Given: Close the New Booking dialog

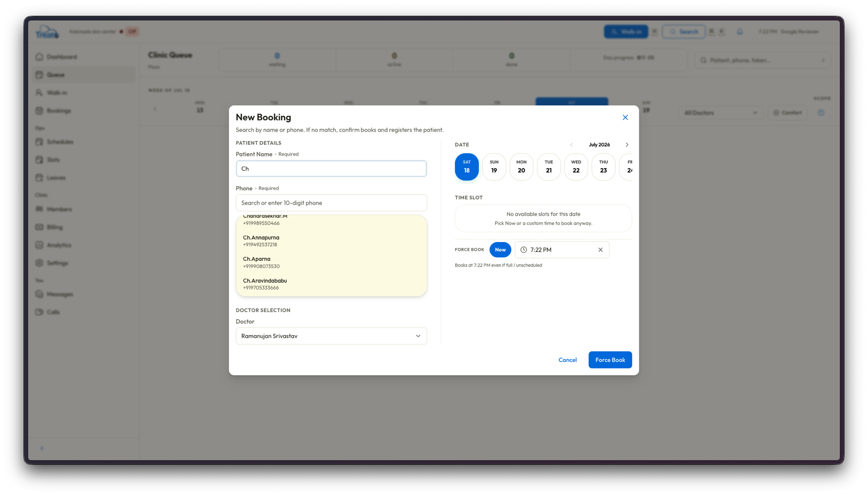Looking at the screenshot, I should (625, 117).
